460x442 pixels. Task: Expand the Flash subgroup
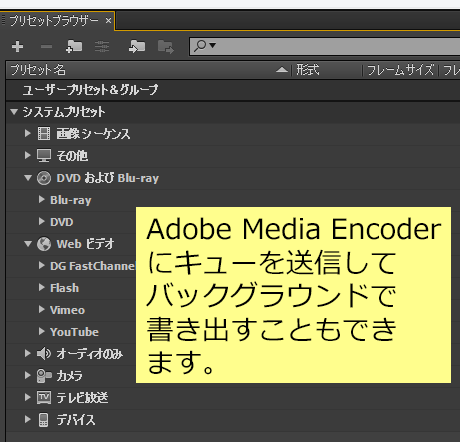42,287
